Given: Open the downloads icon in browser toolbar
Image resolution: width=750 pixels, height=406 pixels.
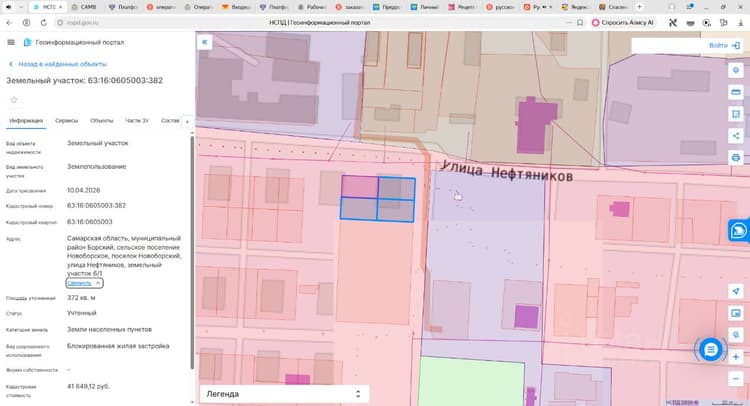Looking at the screenshot, I should pos(741,22).
